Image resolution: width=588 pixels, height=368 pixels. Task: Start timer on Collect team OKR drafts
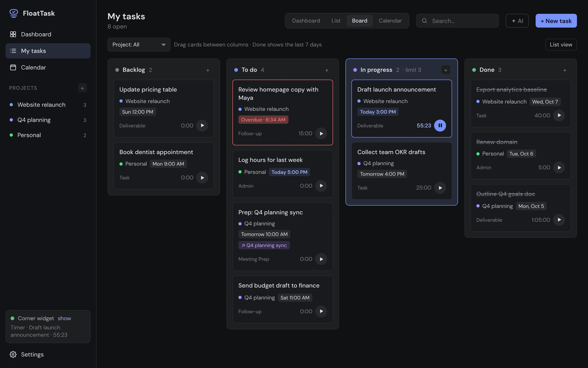pyautogui.click(x=440, y=188)
